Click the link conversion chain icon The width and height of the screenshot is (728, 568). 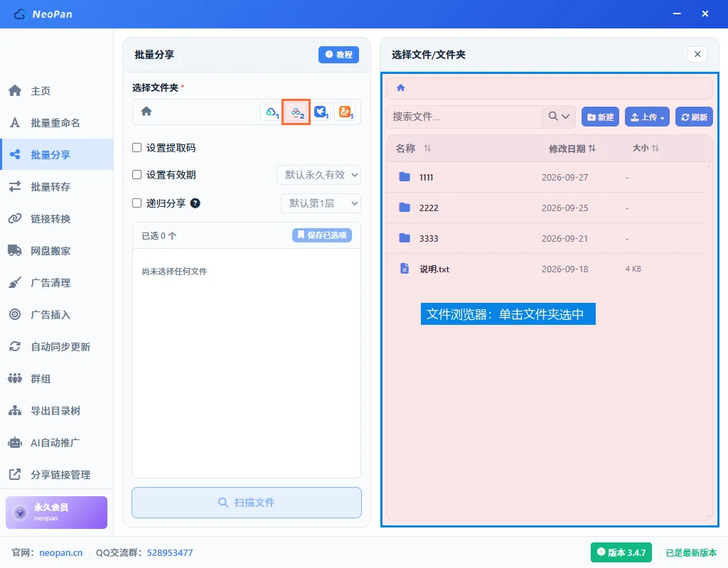(15, 218)
